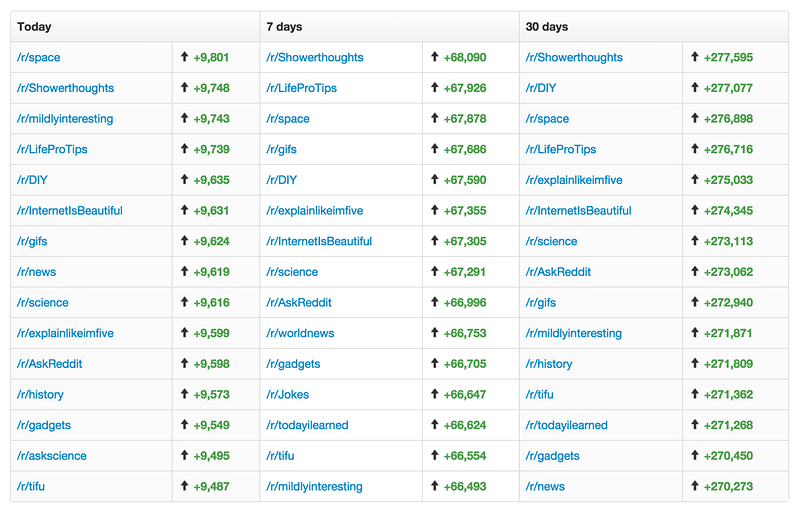Open /r/tifu in the 7 days column
Screen dimensions: 800x512
pos(280,455)
